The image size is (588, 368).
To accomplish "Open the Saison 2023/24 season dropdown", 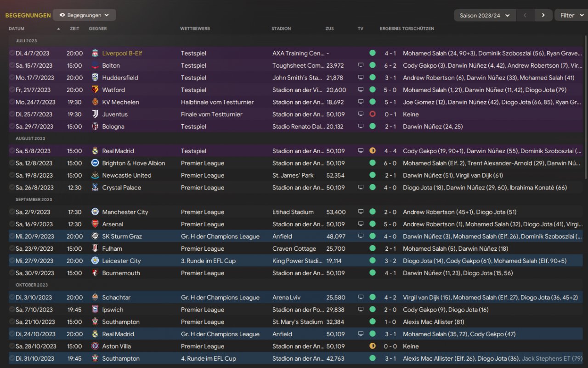I will (485, 15).
